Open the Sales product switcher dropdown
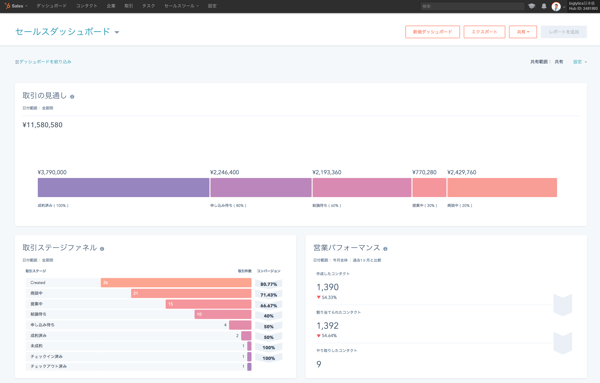This screenshot has height=383, width=600. click(20, 6)
